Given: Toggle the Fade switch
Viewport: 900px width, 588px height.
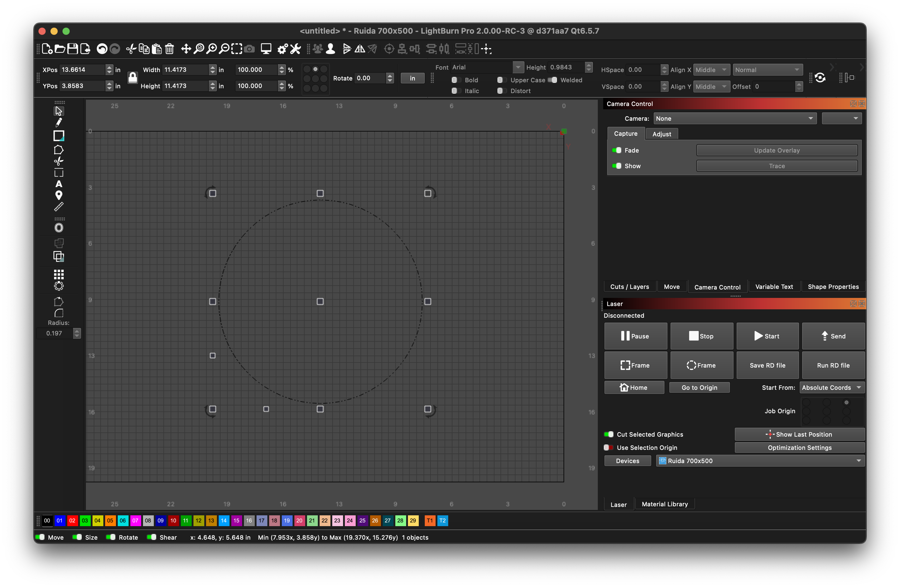Looking at the screenshot, I should [x=617, y=150].
